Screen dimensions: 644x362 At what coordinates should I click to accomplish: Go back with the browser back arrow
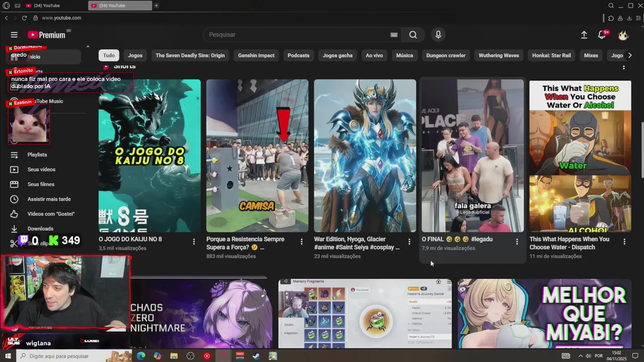click(6, 18)
